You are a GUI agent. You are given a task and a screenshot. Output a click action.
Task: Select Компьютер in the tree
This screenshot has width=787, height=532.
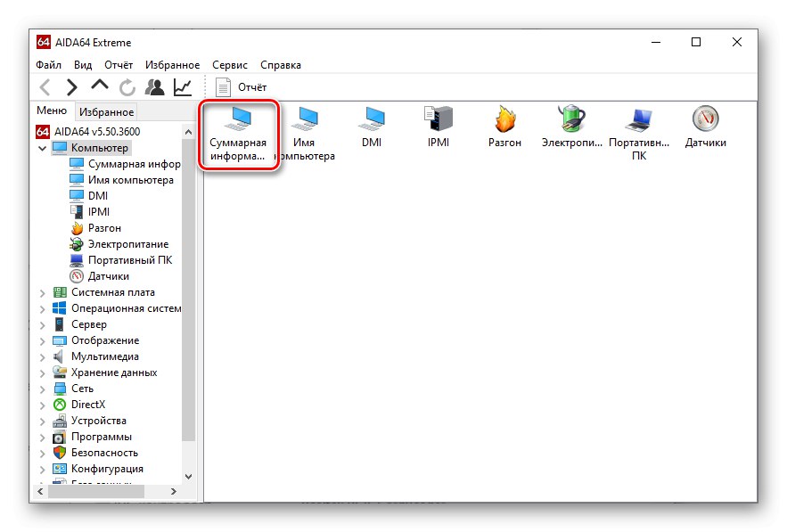click(x=100, y=148)
